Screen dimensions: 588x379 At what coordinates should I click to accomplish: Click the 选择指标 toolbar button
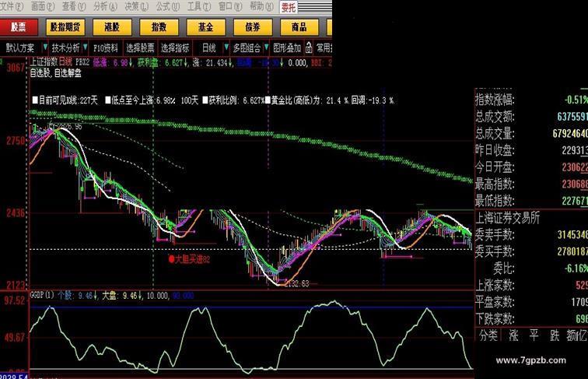(x=175, y=48)
